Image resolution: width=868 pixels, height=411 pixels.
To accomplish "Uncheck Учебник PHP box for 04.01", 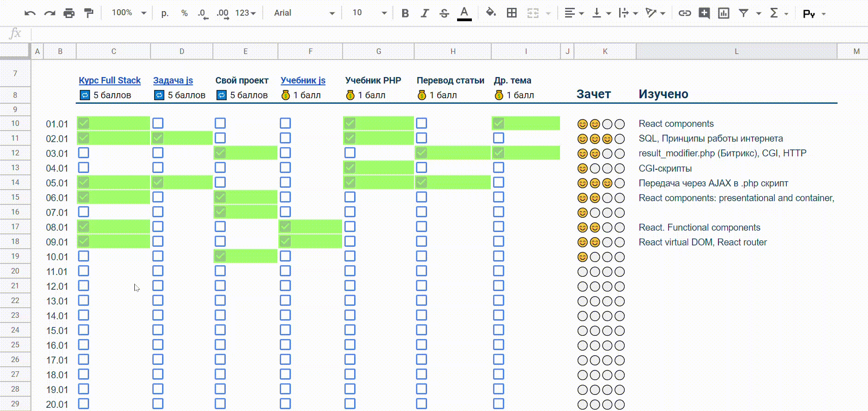I will [350, 167].
